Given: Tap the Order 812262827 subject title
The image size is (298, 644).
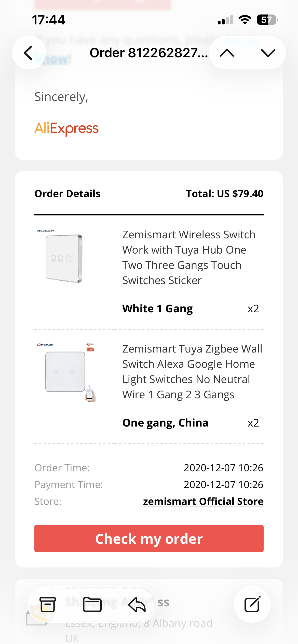Looking at the screenshot, I should coord(149,53).
